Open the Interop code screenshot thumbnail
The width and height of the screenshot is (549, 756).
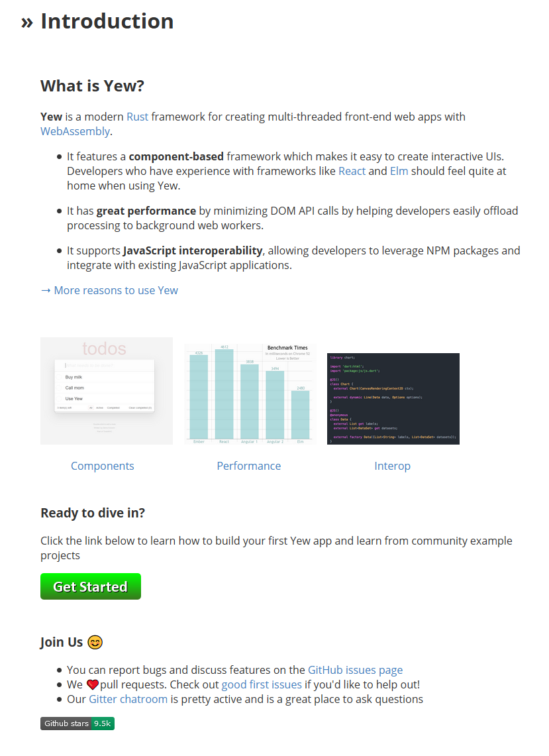(393, 399)
